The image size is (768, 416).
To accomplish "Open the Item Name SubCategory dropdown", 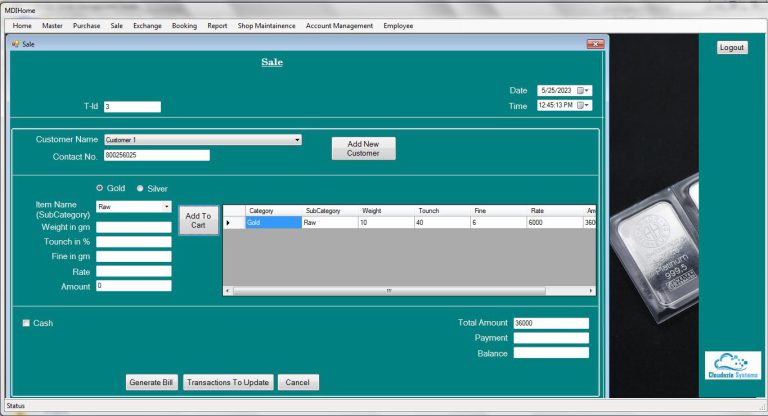I will 167,207.
